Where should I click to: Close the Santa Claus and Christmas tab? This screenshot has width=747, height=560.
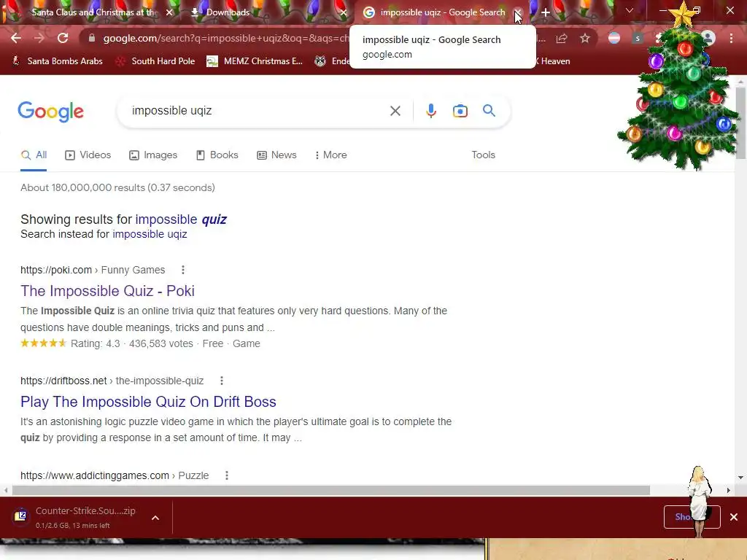(169, 12)
